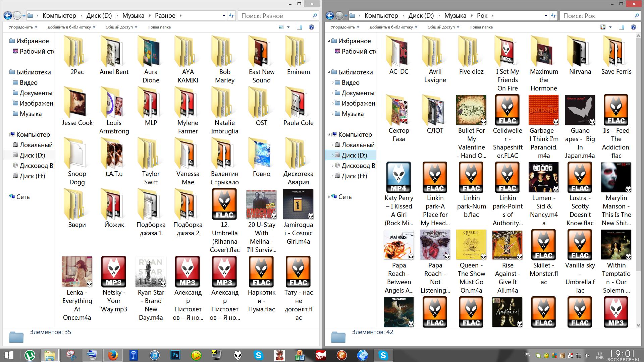Expand the Видео library in right tree
The height and width of the screenshot is (362, 644).
click(332, 82)
